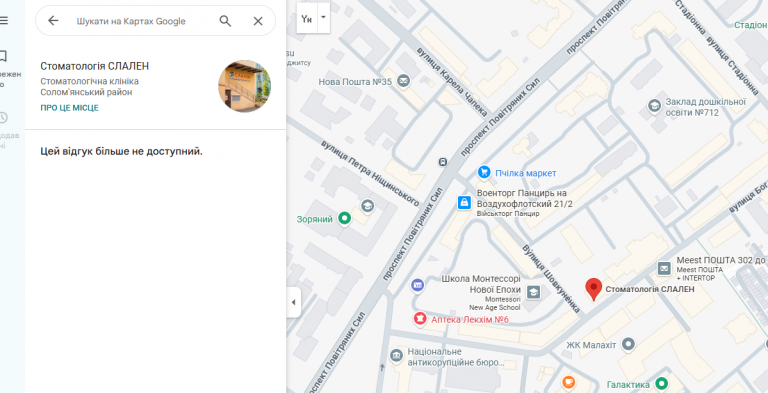Screen dimensions: 768x393
Task: Click the magnifier search icon
Action: point(225,21)
